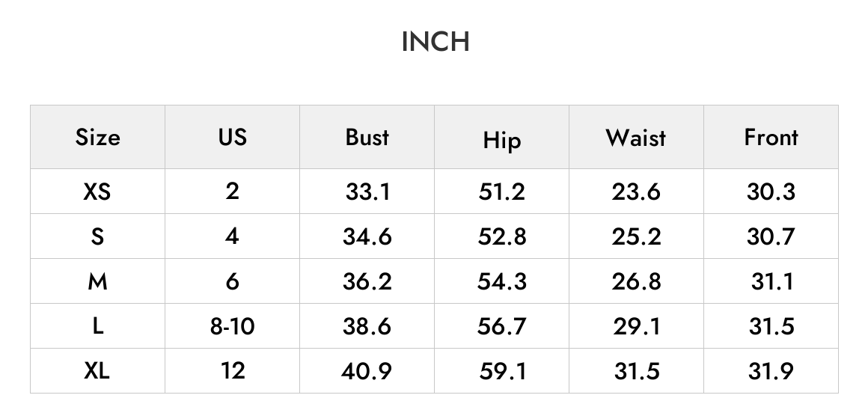
Task: Click hip value 52.8 in S row
Action: [501, 237]
